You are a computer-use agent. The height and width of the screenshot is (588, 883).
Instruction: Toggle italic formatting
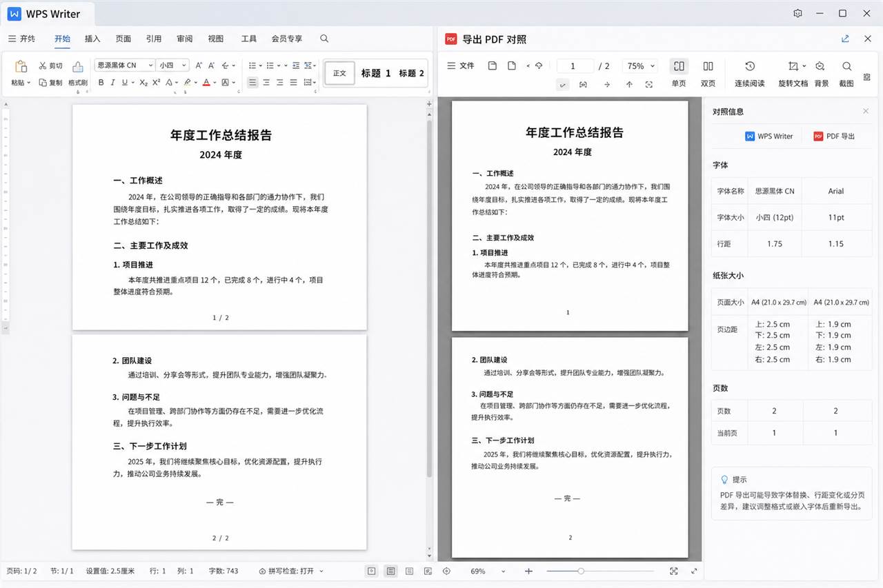[x=112, y=83]
